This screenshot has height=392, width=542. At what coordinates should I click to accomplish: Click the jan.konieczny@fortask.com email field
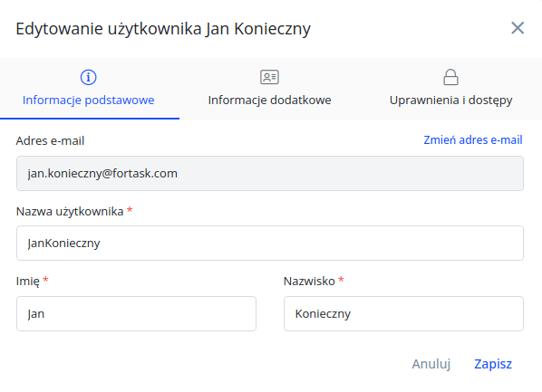pyautogui.click(x=270, y=174)
